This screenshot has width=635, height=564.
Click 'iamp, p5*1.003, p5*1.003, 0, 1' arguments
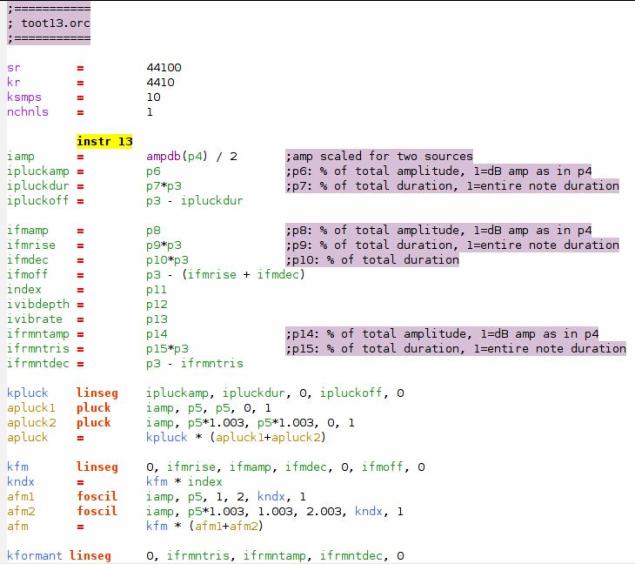(250, 423)
